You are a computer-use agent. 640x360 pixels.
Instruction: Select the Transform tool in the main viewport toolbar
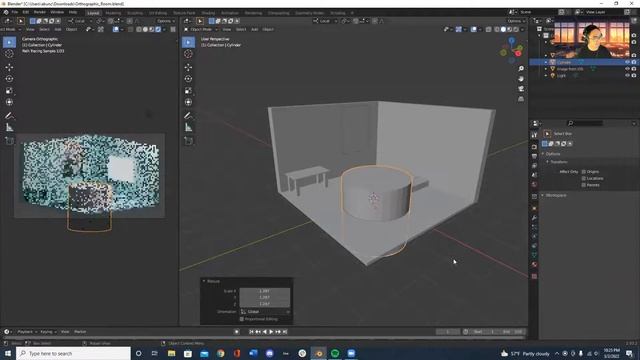tap(188, 102)
